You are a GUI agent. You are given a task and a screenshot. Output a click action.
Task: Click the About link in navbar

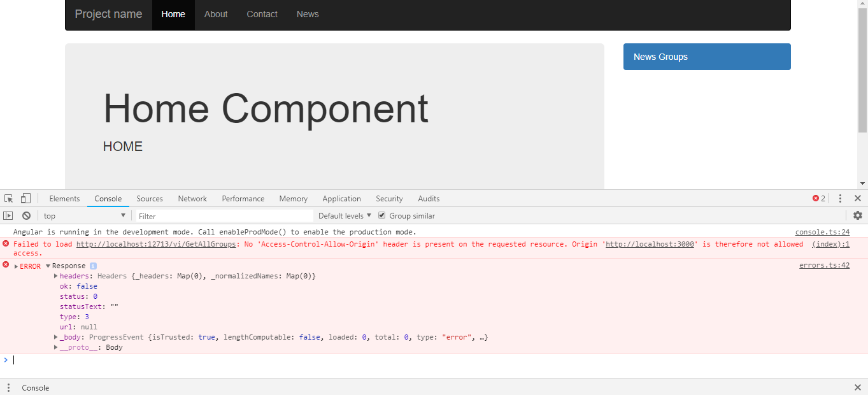coord(216,14)
